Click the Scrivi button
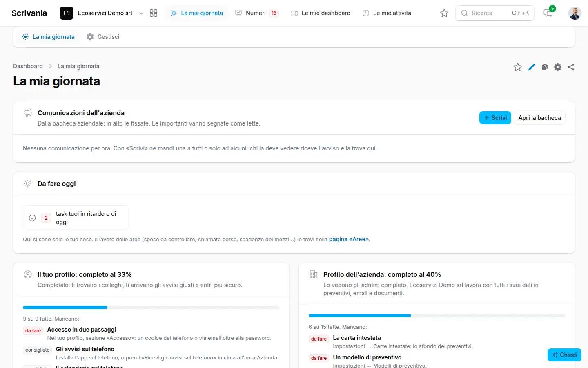The width and height of the screenshot is (588, 368). pyautogui.click(x=495, y=118)
